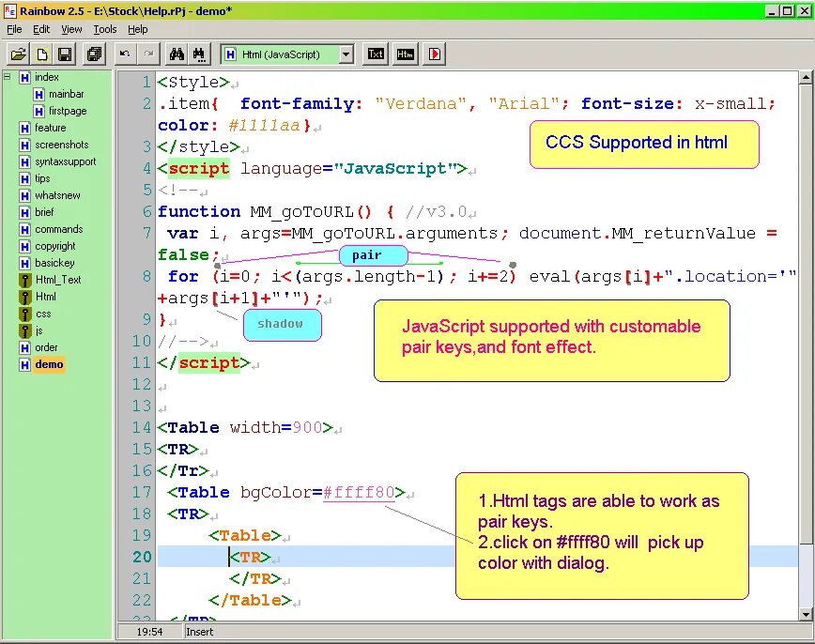
Task: Click the Rainbow app icon in title bar
Action: tap(10, 10)
